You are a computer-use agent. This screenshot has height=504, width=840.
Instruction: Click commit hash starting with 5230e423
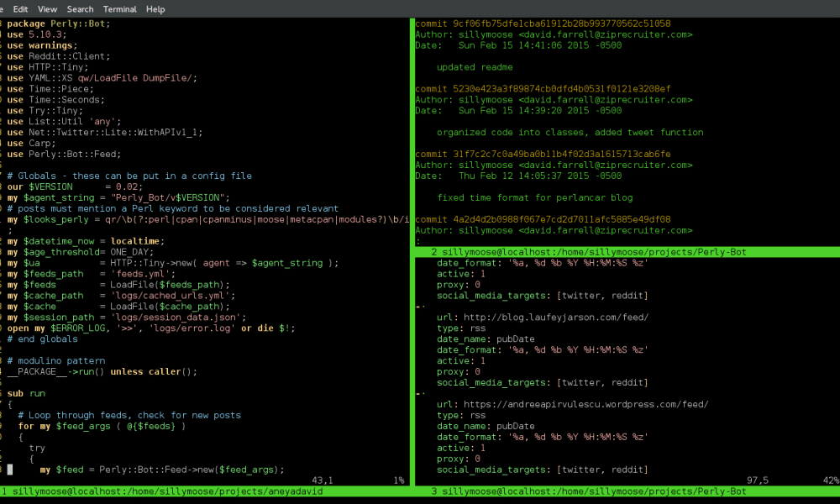[561, 89]
